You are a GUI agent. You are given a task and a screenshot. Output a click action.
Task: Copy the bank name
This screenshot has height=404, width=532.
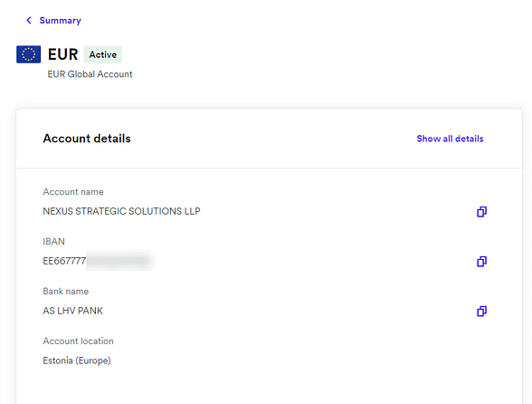pos(481,311)
